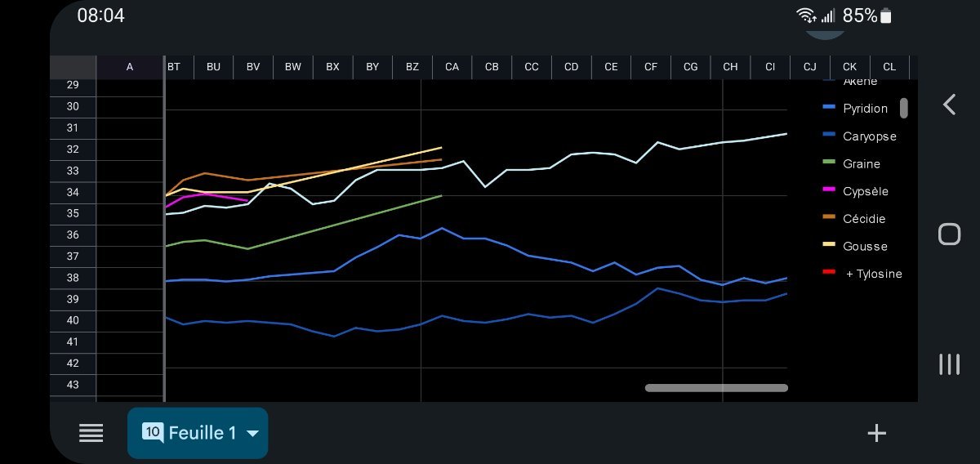Tap the Android back navigation chevron
Image resolution: width=980 pixels, height=464 pixels.
point(949,105)
